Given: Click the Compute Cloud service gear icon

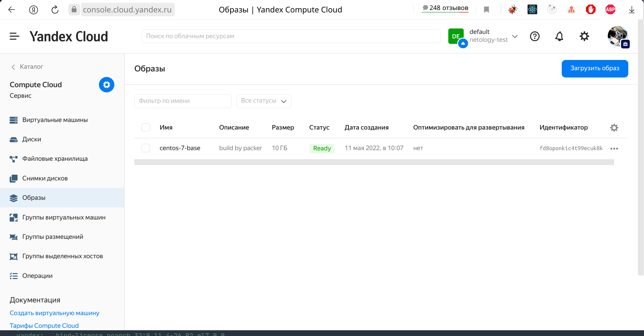Looking at the screenshot, I should tap(106, 85).
